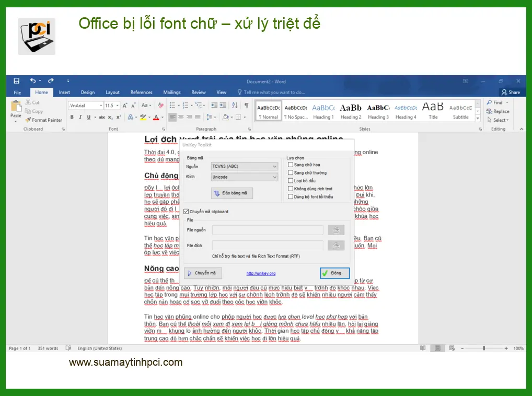The width and height of the screenshot is (532, 396).
Task: Open the Đích Unicode dropdown
Action: [x=244, y=177]
